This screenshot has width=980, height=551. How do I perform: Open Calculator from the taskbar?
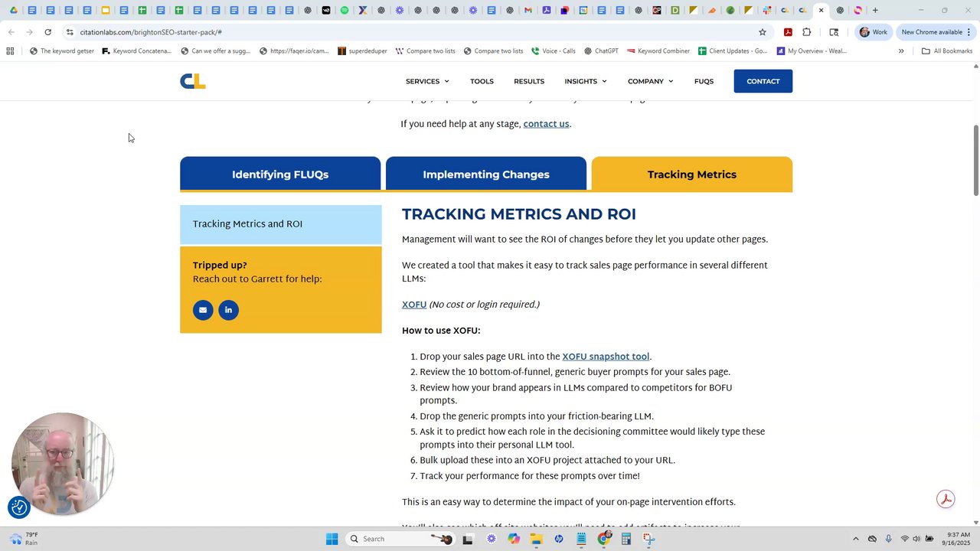tap(626, 539)
